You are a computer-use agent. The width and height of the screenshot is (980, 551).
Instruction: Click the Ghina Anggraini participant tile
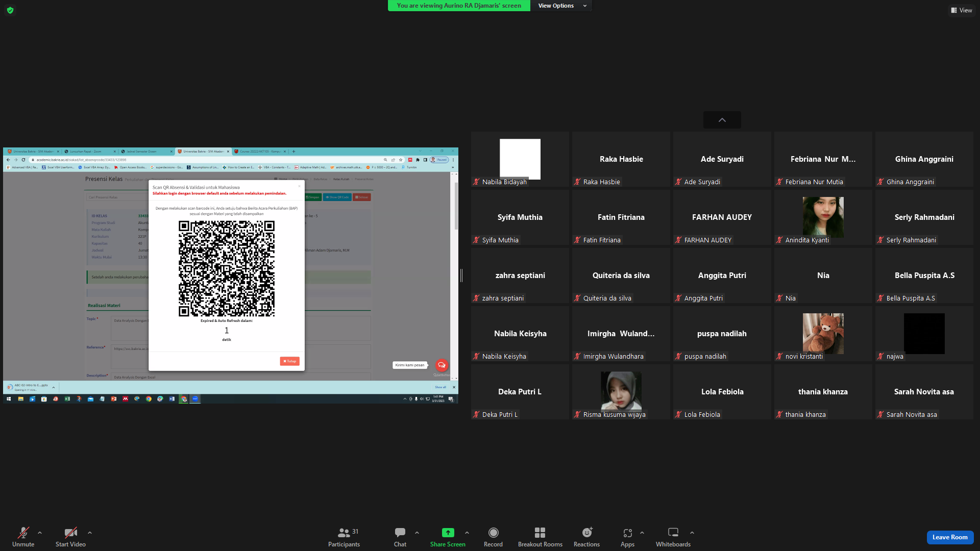click(924, 159)
